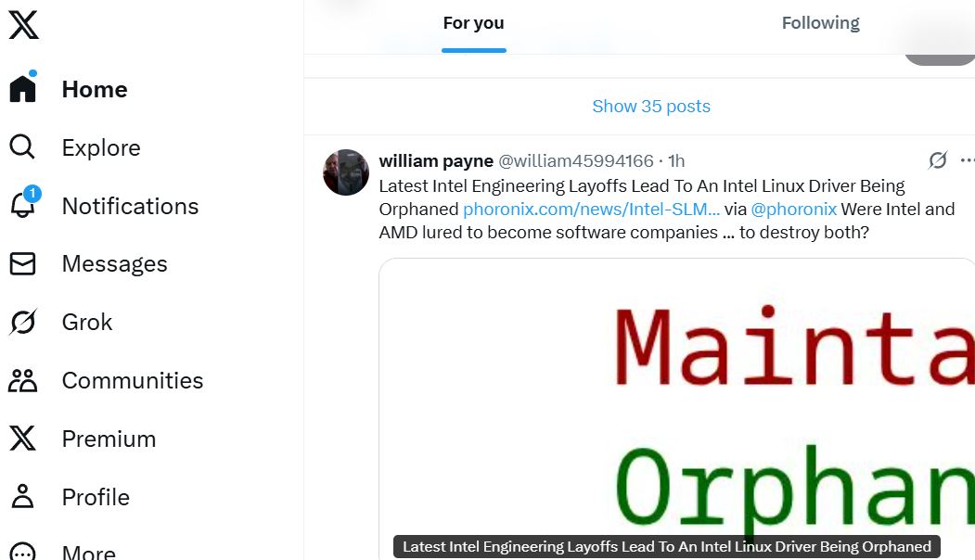The image size is (975, 560).
Task: Open the Home icon in sidebar
Action: click(23, 88)
